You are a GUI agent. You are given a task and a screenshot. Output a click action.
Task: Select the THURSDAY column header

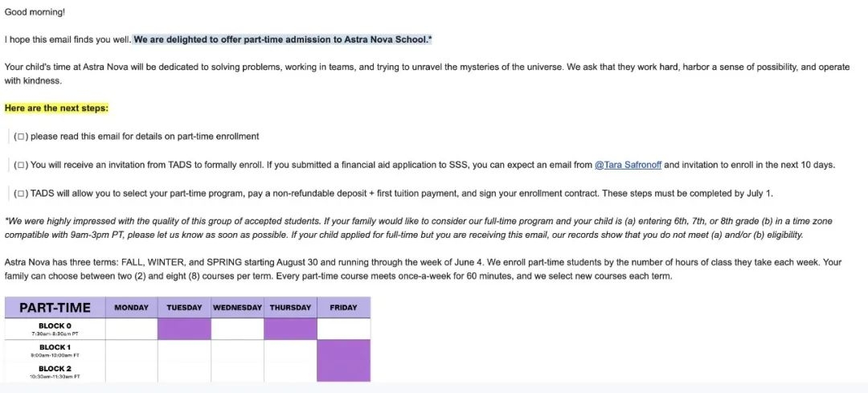tap(290, 308)
